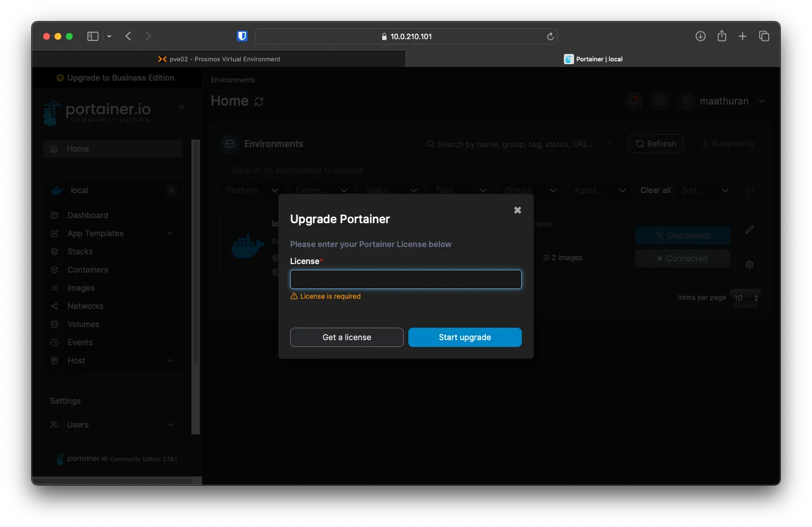Show the tab overview
812x527 pixels.
point(764,36)
